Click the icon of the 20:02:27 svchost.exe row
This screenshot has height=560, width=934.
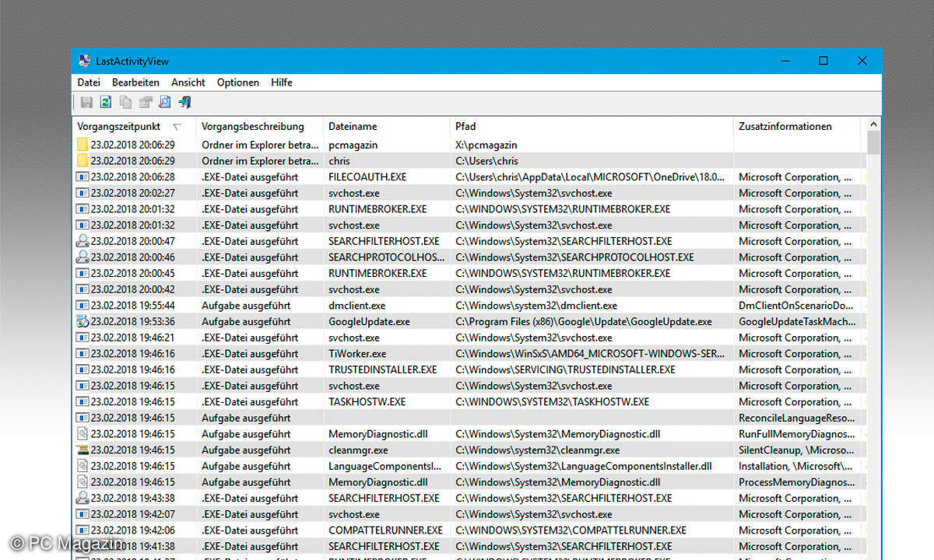point(83,193)
